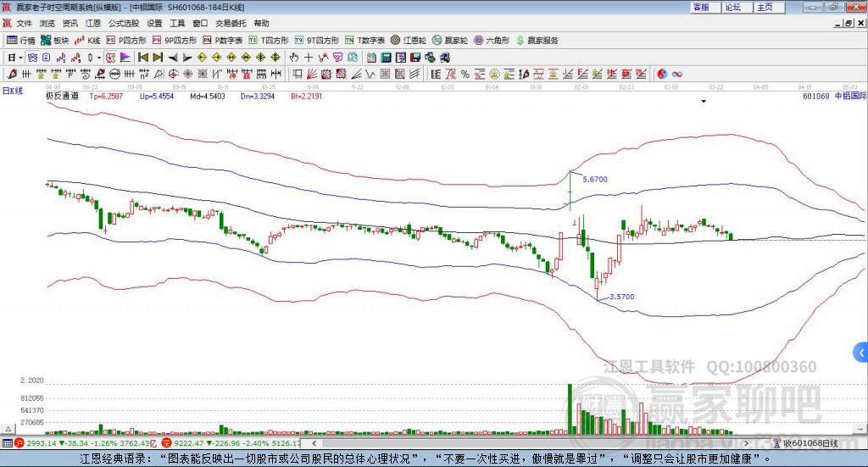The height and width of the screenshot is (467, 868).
Task: Click the 3.5700 low price label
Action: coord(621,297)
